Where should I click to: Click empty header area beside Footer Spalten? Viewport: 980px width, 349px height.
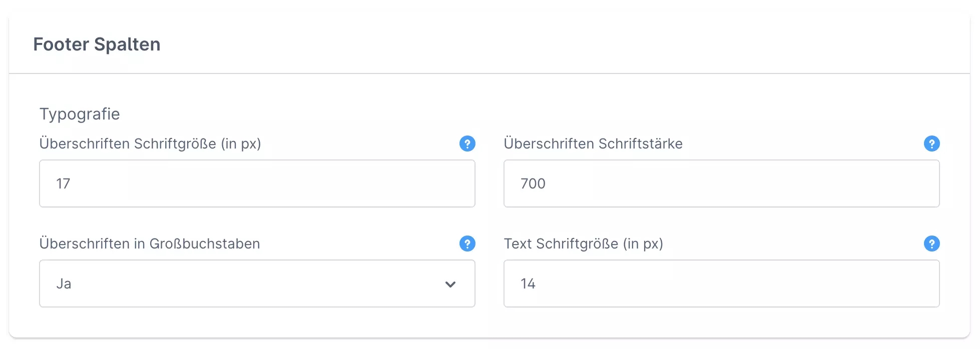click(x=551, y=44)
